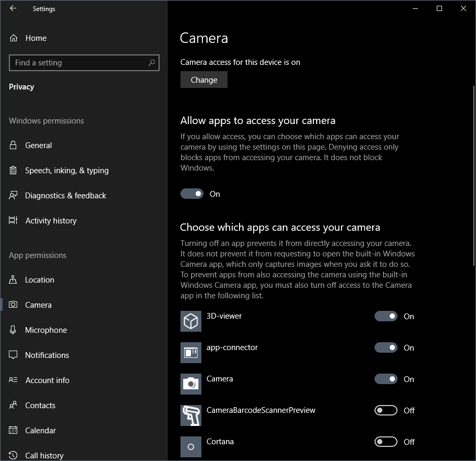Click the Windows permissions heading
The image size is (476, 461).
pos(47,121)
